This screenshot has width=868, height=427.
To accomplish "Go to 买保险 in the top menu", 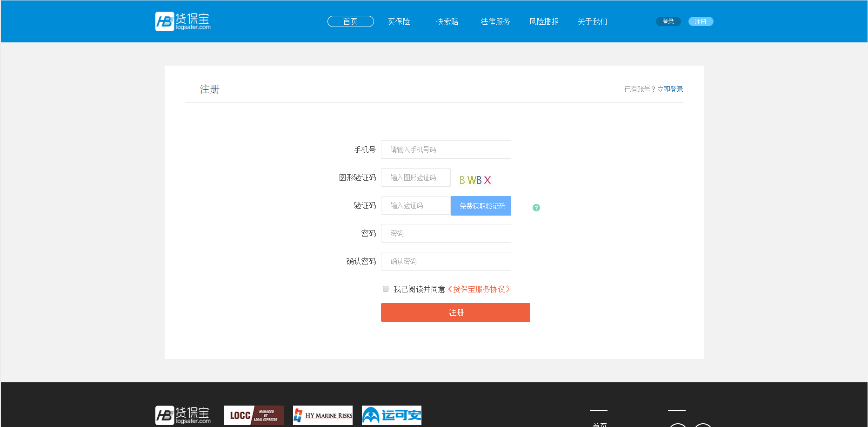I will 399,21.
